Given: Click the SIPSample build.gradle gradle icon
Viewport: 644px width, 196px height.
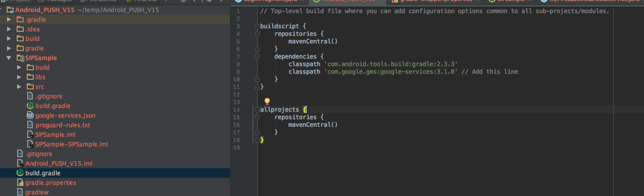Looking at the screenshot, I should coord(30,106).
